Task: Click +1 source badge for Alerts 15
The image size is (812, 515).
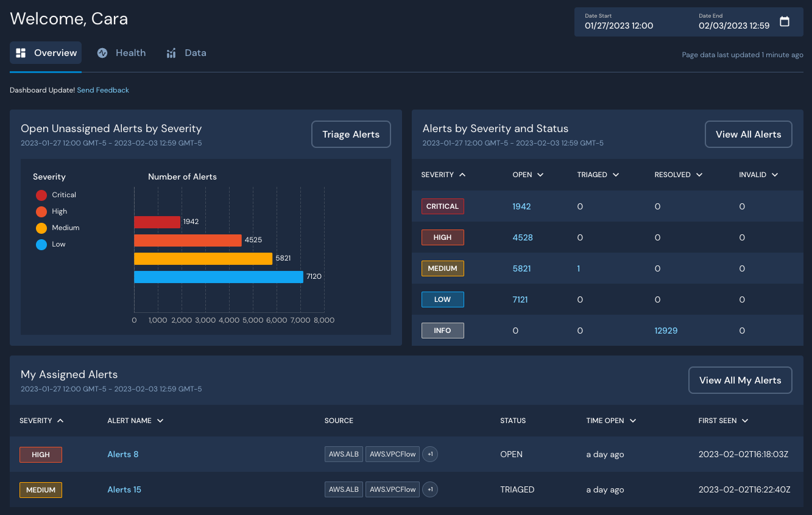Action: [430, 489]
